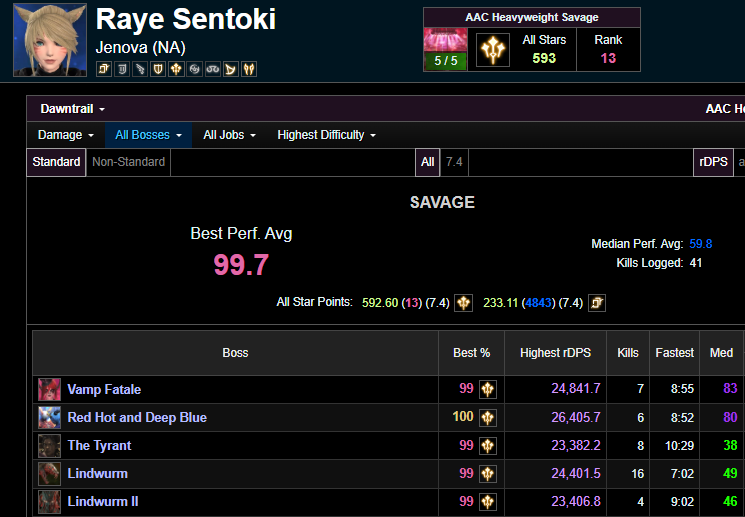The width and height of the screenshot is (745, 517).
Task: Click the job icon after 233.11 All Star Points
Action: [x=597, y=303]
